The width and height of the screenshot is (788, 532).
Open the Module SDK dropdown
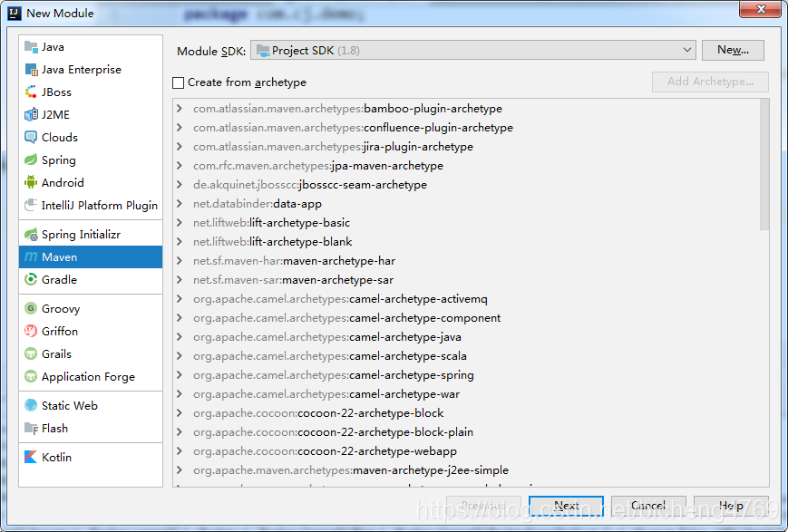click(473, 51)
